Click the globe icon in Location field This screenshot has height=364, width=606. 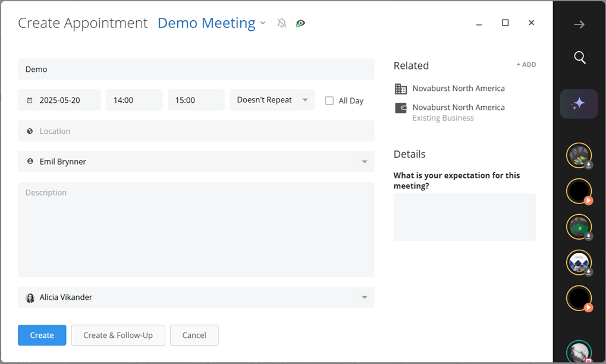pyautogui.click(x=30, y=131)
